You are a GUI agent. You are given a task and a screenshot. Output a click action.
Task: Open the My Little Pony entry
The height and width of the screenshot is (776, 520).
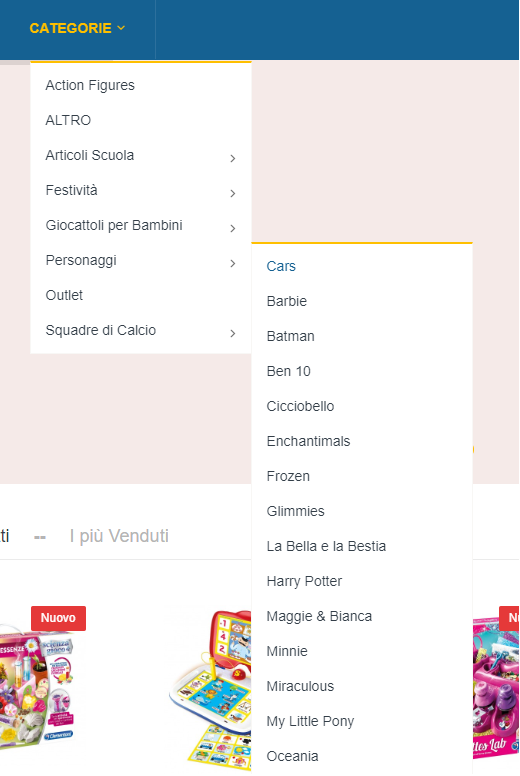tap(310, 722)
